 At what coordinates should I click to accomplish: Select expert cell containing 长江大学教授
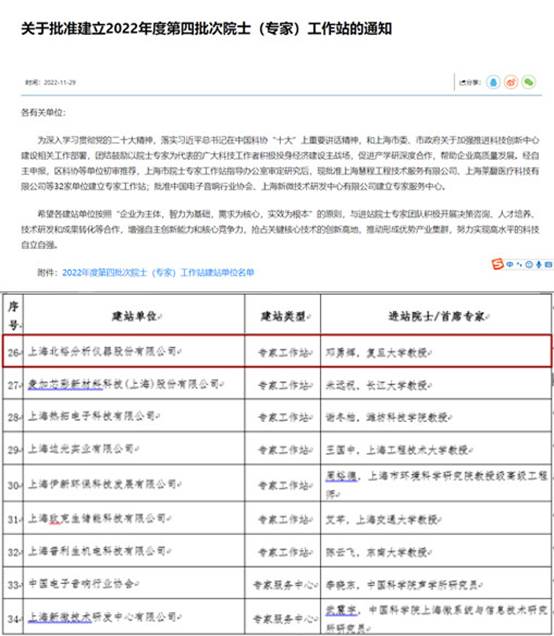[x=436, y=383]
